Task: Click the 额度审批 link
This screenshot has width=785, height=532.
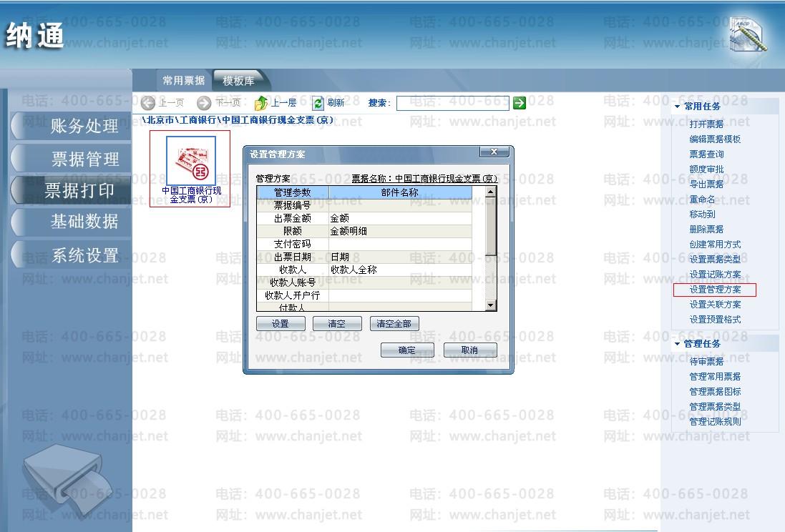Action: 706,169
